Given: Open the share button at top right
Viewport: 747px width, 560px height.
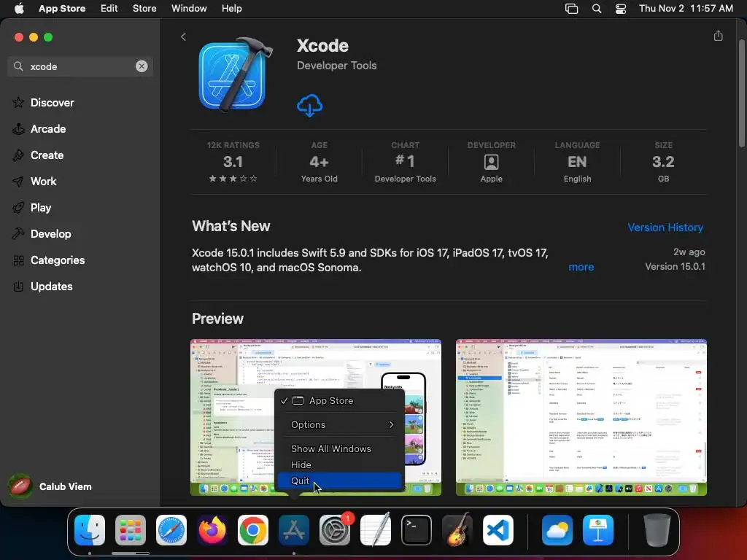Looking at the screenshot, I should (718, 36).
